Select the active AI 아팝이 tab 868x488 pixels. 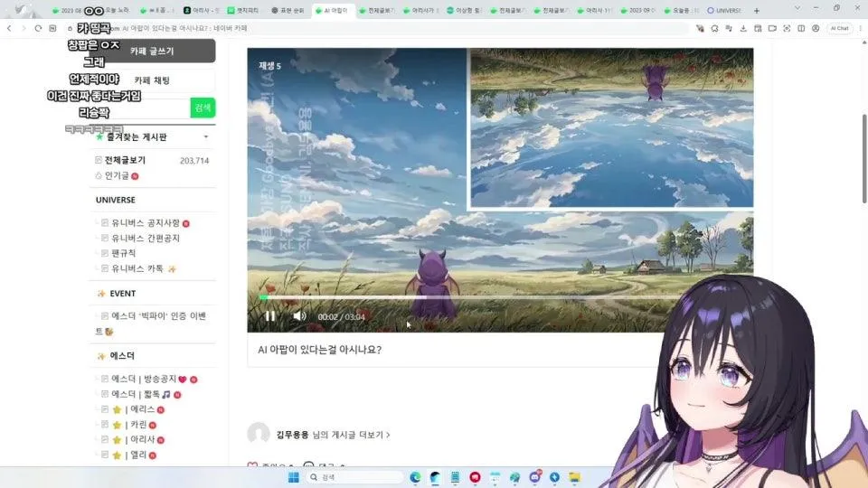point(332,11)
